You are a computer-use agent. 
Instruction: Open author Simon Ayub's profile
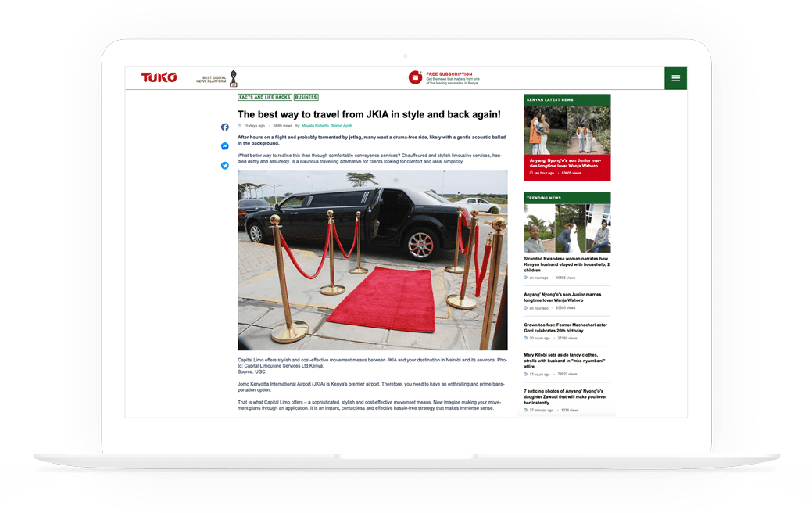342,125
